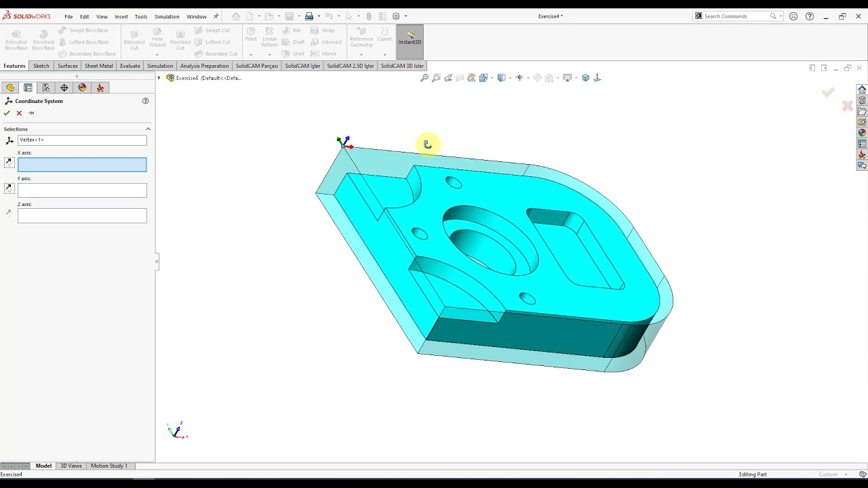The height and width of the screenshot is (488, 868).
Task: Switch to the 3D Views bottom tab
Action: (x=71, y=466)
